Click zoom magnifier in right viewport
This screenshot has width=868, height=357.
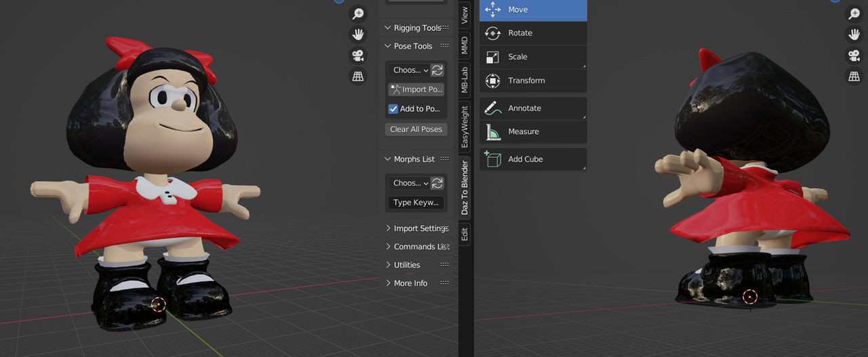(854, 14)
